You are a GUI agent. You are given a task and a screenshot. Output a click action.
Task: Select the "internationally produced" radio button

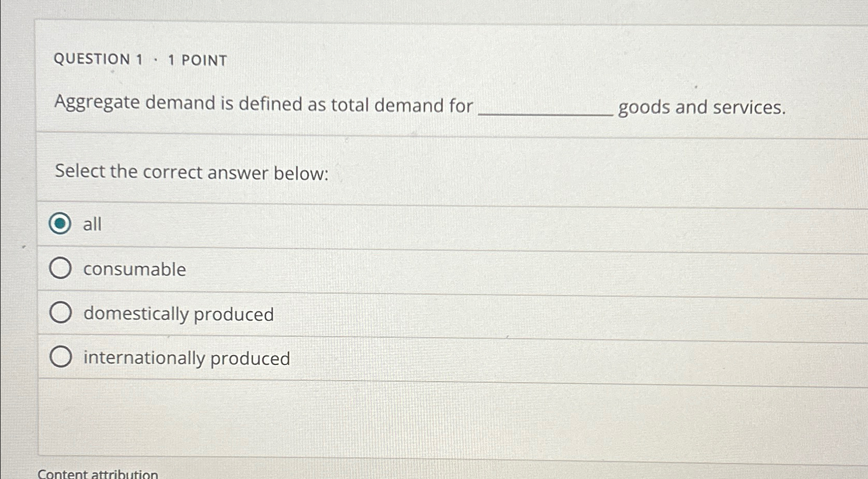pyautogui.click(x=61, y=356)
